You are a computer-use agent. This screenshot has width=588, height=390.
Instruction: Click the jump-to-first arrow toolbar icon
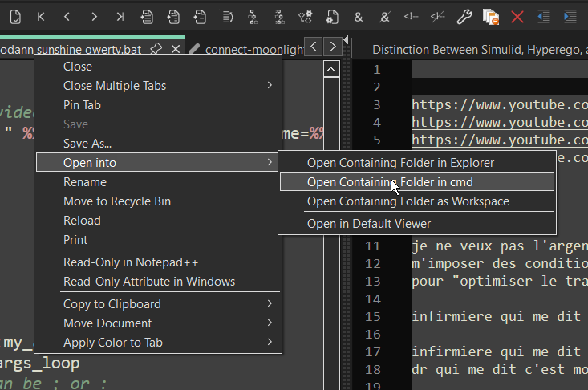41,16
